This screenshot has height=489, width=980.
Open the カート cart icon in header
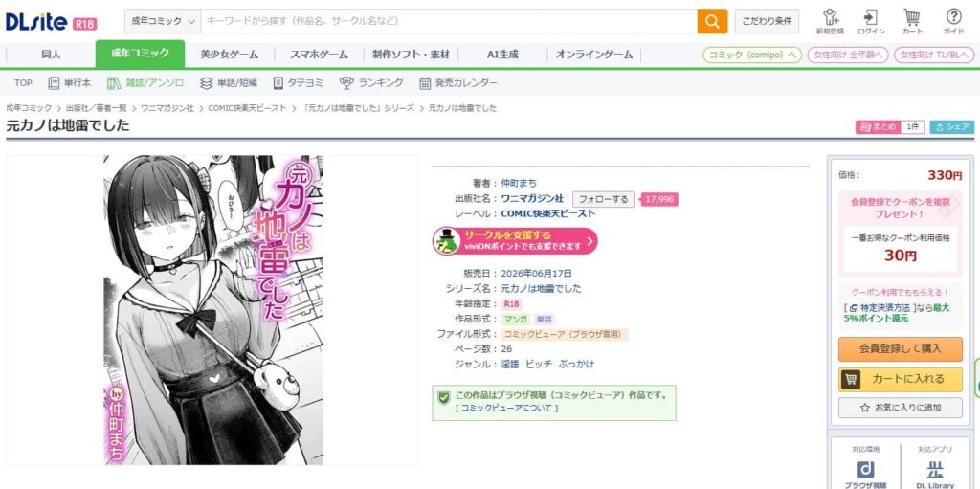912,22
